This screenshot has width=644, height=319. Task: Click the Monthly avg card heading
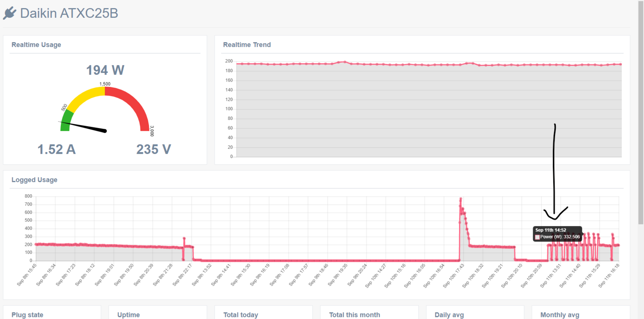pyautogui.click(x=560, y=315)
